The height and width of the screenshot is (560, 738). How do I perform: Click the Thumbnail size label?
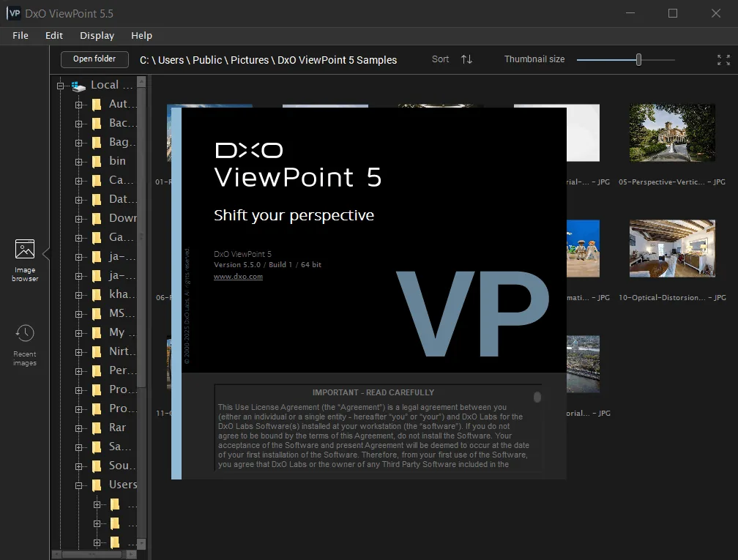coord(534,59)
